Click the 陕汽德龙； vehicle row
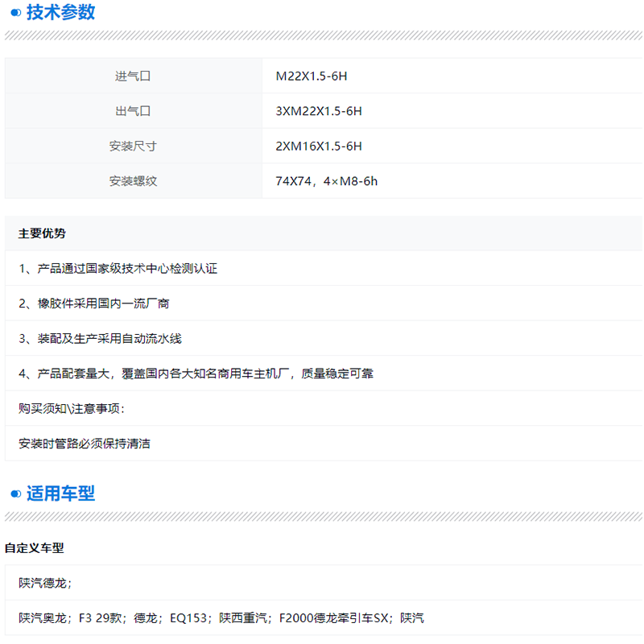The width and height of the screenshot is (644, 644). click(x=46, y=583)
